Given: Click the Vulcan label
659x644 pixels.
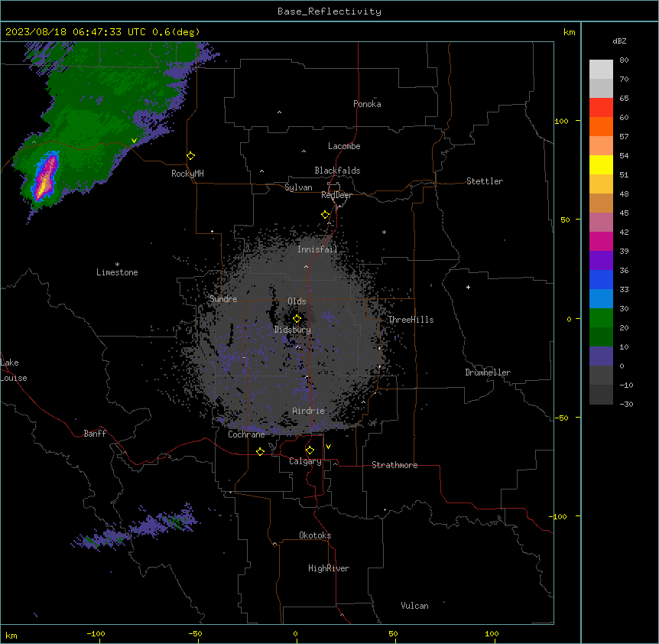Looking at the screenshot, I should tap(415, 606).
